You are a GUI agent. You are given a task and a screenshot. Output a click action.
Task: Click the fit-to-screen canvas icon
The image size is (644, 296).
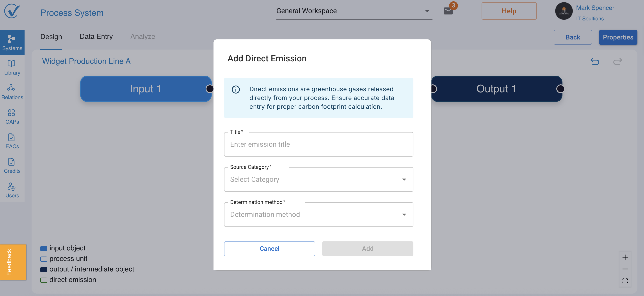click(625, 281)
